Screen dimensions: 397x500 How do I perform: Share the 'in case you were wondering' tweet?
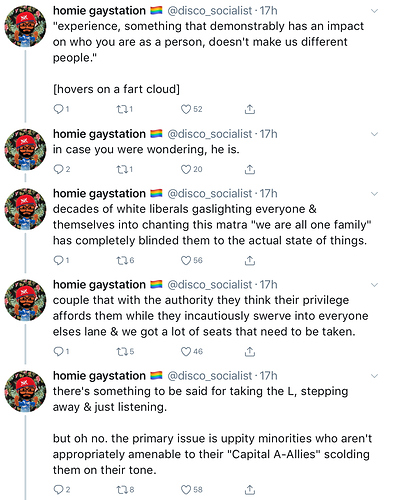click(x=250, y=169)
